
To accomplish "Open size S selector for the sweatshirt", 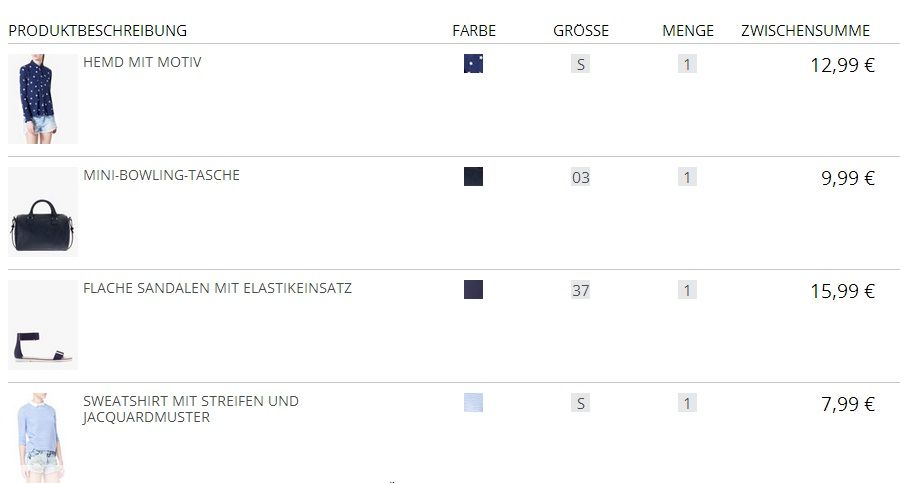I will 580,404.
